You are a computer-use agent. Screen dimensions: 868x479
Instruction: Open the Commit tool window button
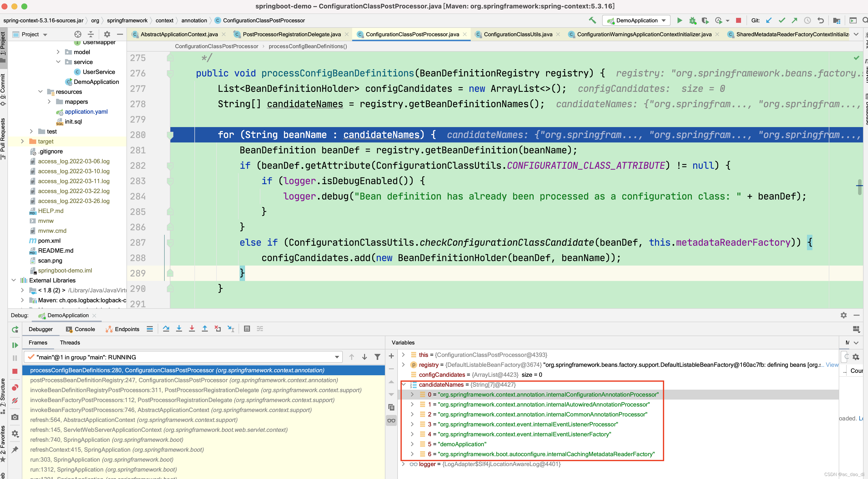click(3, 89)
